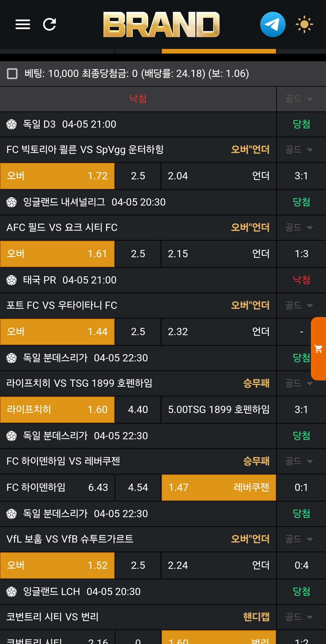Select 오버 1.72 for 빅토리아 쾰른 match
The height and width of the screenshot is (644, 326).
click(x=57, y=176)
